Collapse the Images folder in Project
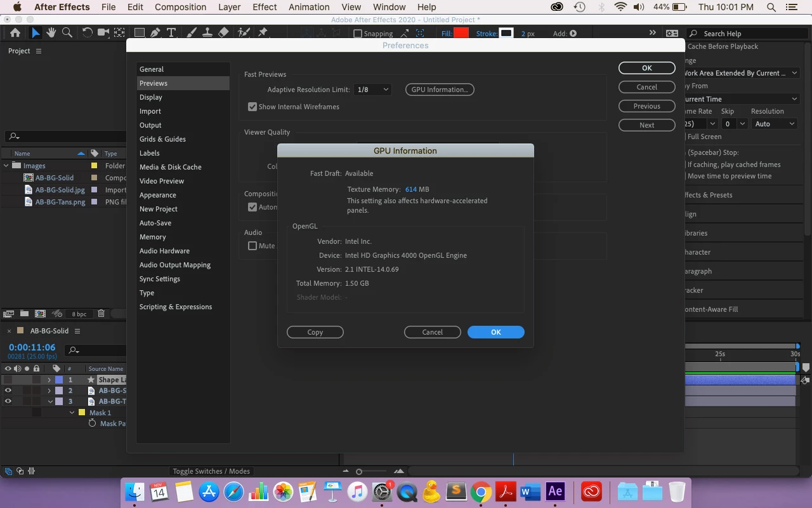812x508 pixels. (x=6, y=166)
